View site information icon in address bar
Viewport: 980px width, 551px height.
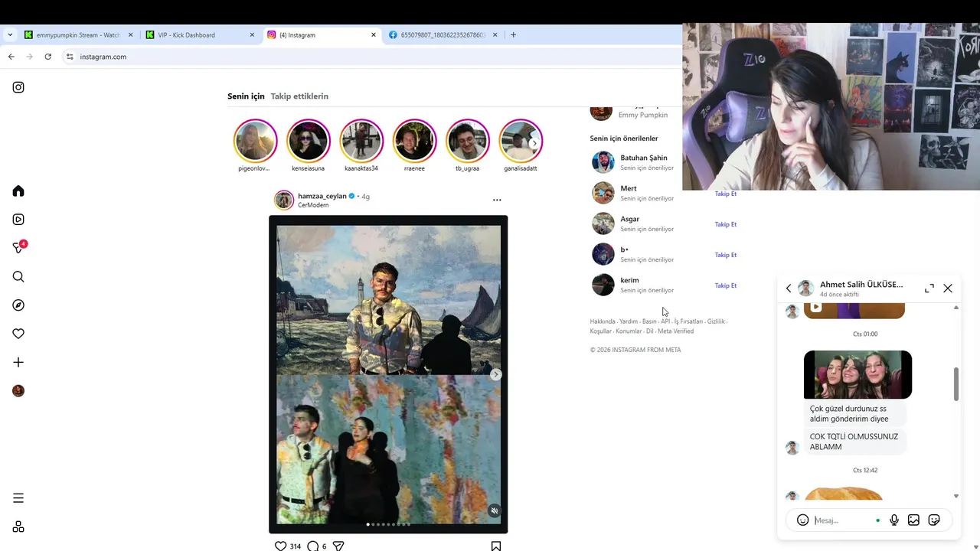(70, 57)
